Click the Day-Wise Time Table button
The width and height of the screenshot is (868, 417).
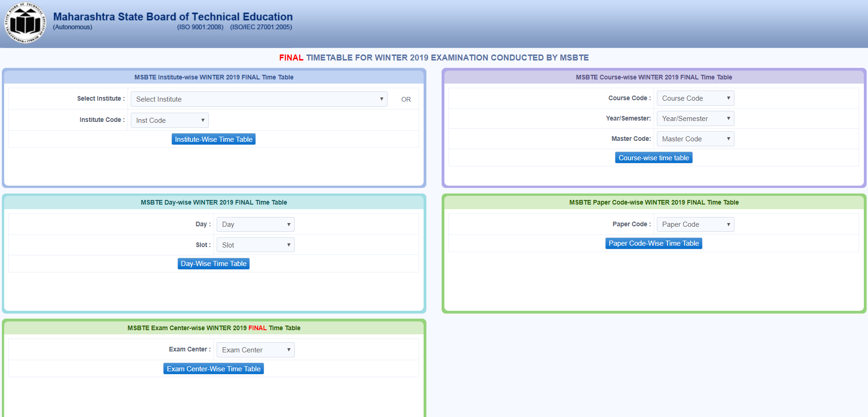tap(213, 264)
